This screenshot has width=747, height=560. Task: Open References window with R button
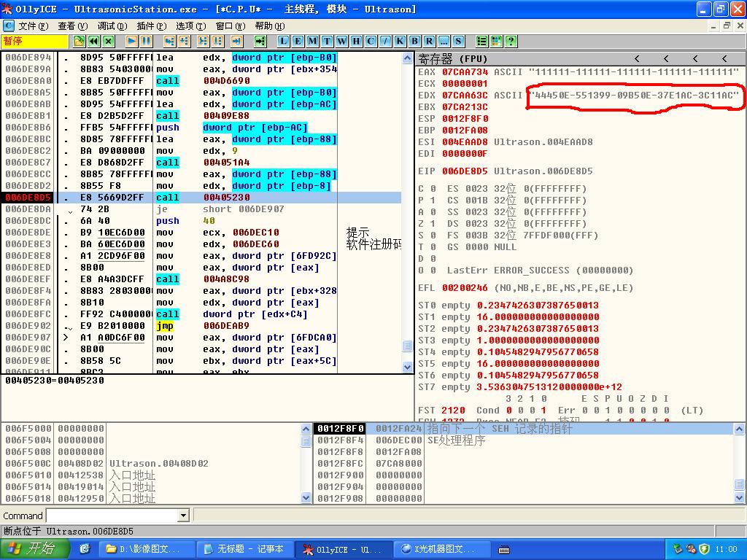point(429,42)
